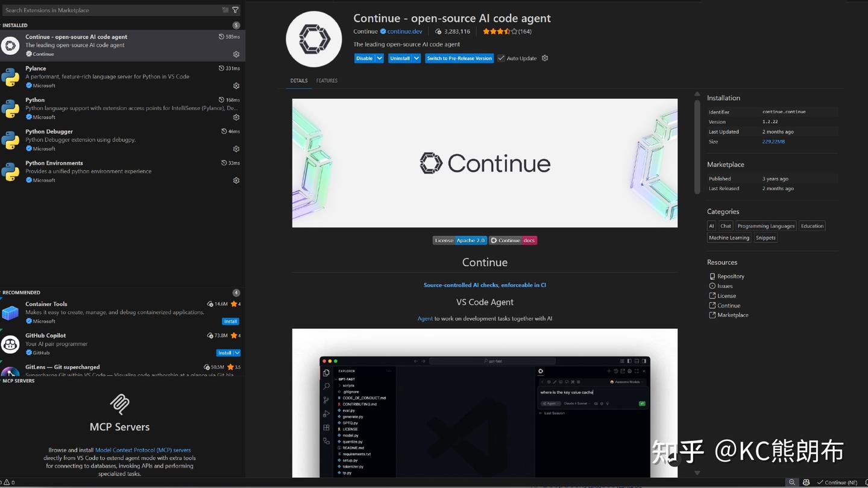Click the 229.22MB size link
Screen dimensions: 868x488
point(773,142)
